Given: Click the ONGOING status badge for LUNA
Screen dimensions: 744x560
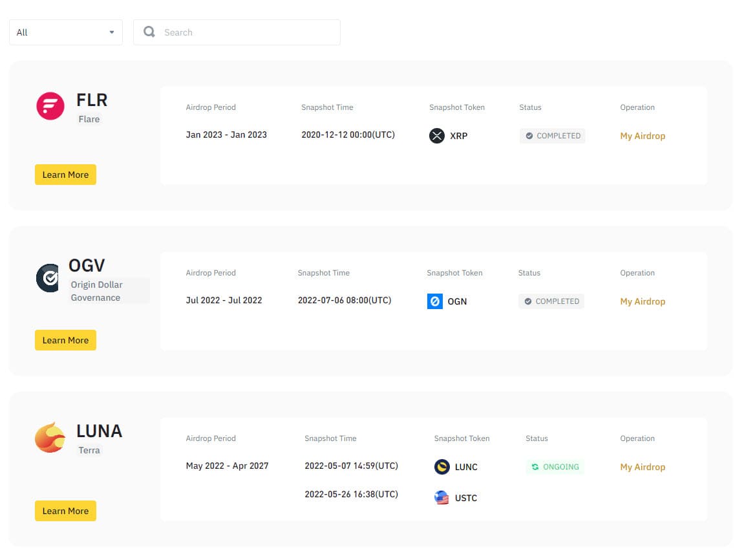Looking at the screenshot, I should pos(555,467).
